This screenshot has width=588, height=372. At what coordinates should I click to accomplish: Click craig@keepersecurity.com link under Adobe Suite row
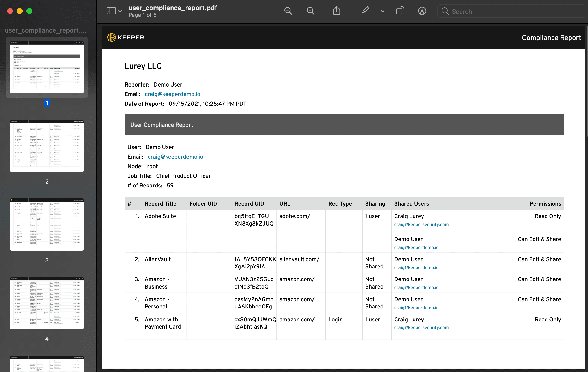click(x=421, y=224)
